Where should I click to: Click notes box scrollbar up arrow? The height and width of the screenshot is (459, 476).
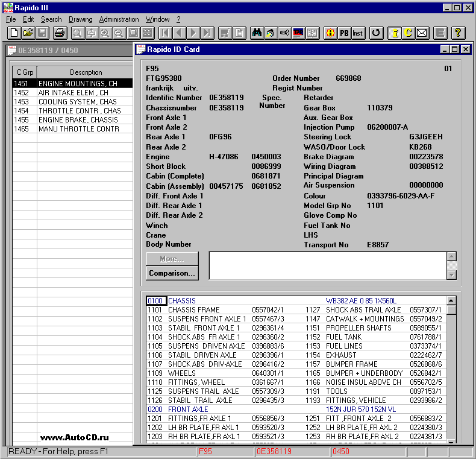tap(452, 256)
